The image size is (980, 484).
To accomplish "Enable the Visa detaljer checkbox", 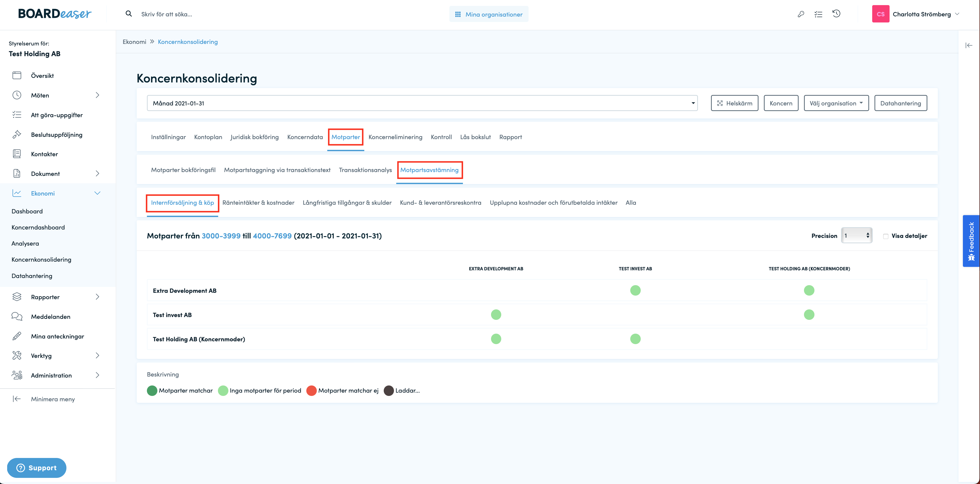I will coord(886,236).
